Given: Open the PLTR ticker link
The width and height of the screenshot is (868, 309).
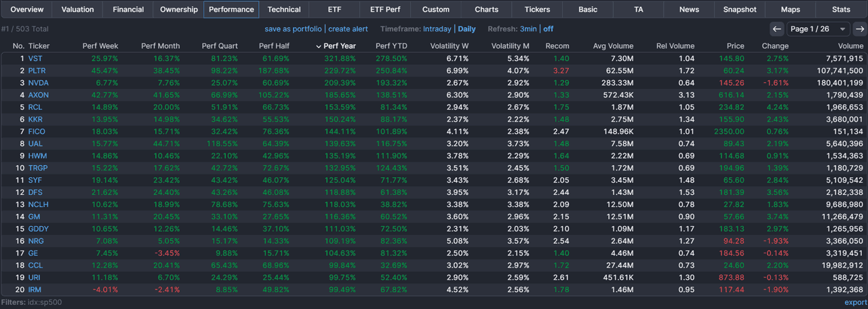Looking at the screenshot, I should [x=36, y=71].
